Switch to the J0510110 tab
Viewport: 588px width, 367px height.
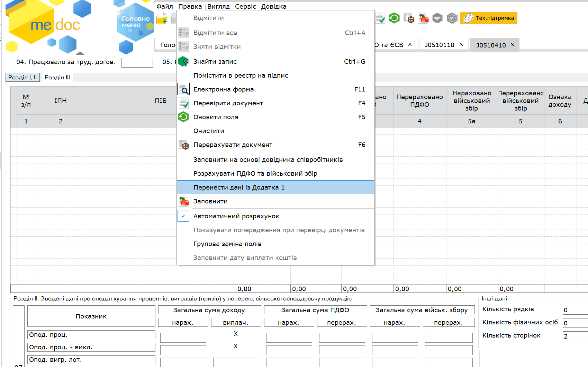tap(439, 45)
